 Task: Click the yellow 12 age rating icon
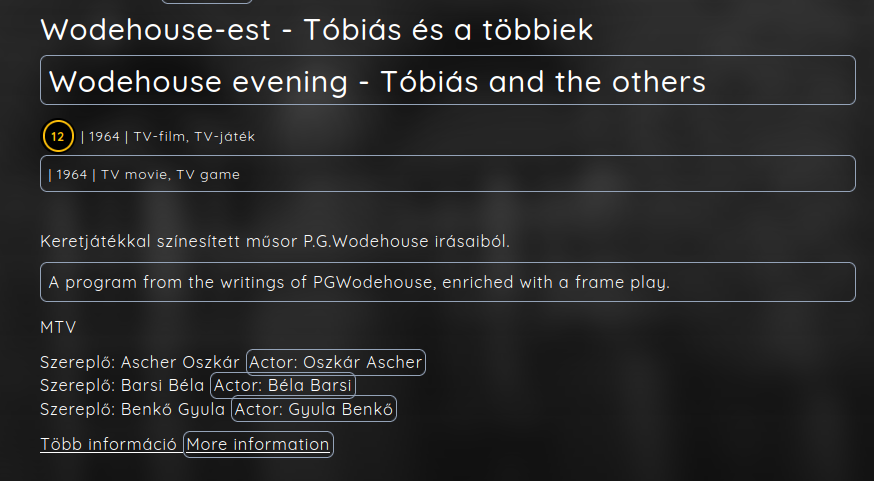click(58, 136)
